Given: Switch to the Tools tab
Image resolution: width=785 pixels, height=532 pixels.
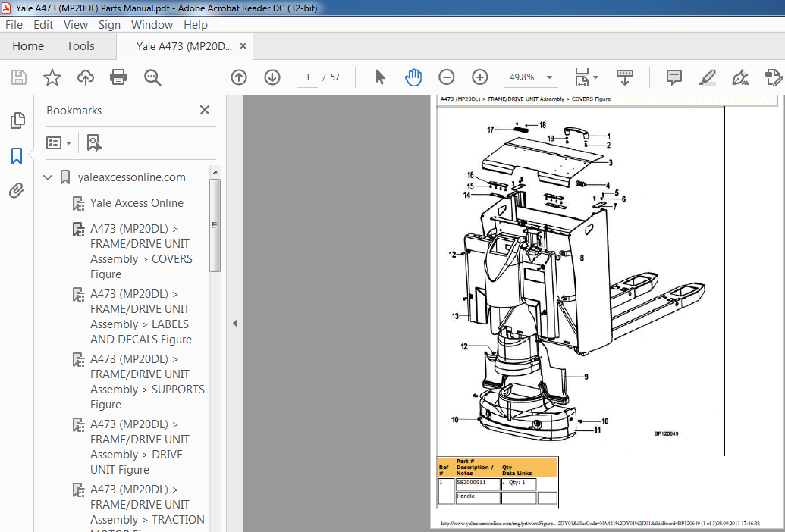Looking at the screenshot, I should click(80, 46).
